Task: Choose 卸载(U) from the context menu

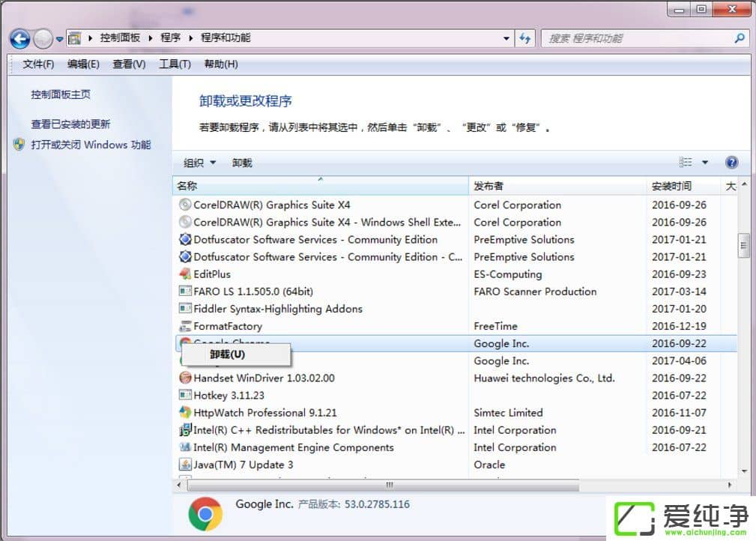Action: click(227, 354)
